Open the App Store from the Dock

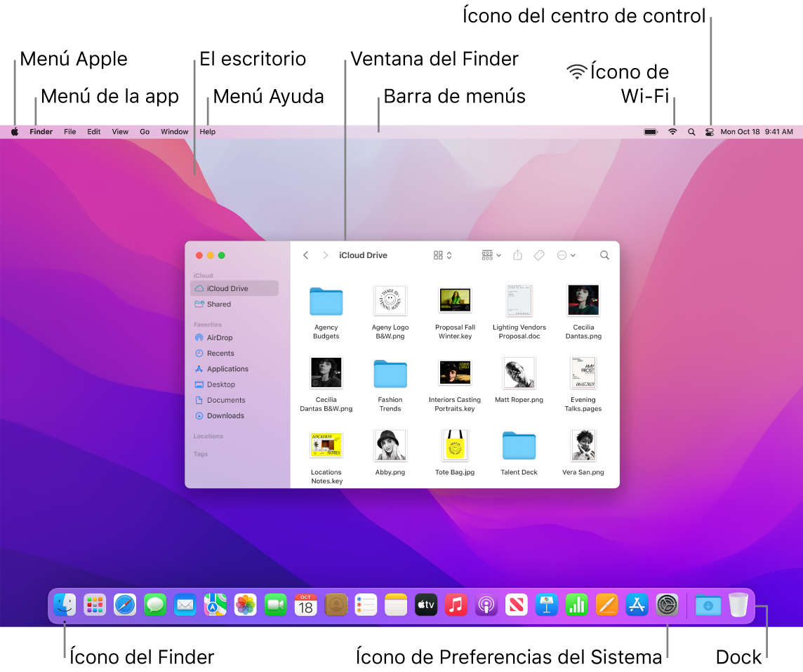[637, 605]
